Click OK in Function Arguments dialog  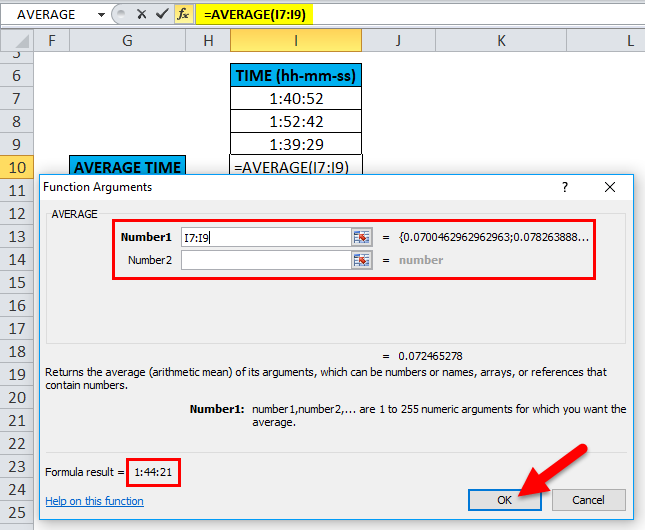504,500
